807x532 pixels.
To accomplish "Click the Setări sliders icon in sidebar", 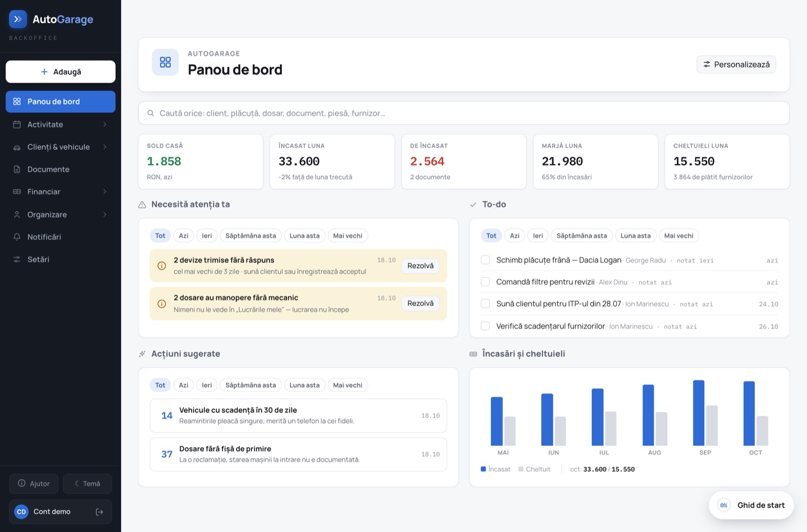I will pyautogui.click(x=17, y=259).
